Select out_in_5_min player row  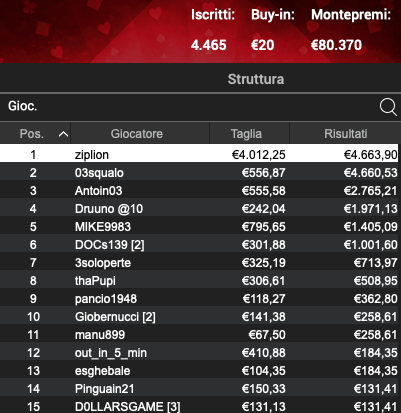point(200,353)
